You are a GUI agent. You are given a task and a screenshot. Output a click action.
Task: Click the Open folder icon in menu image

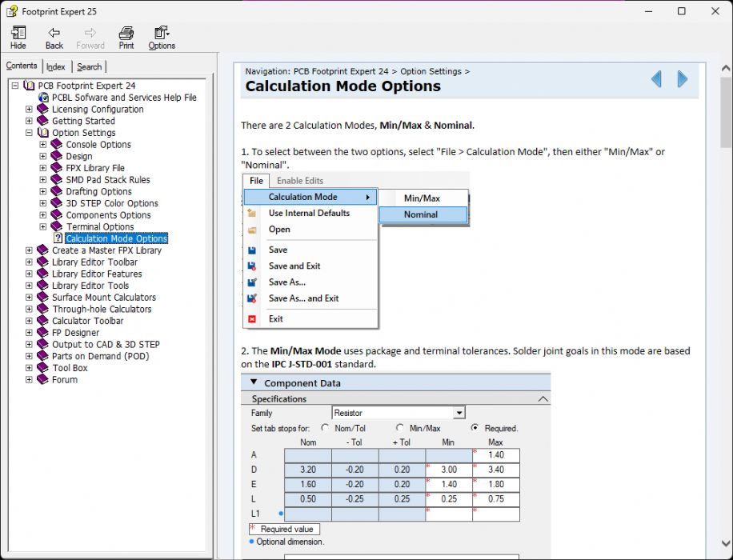252,230
